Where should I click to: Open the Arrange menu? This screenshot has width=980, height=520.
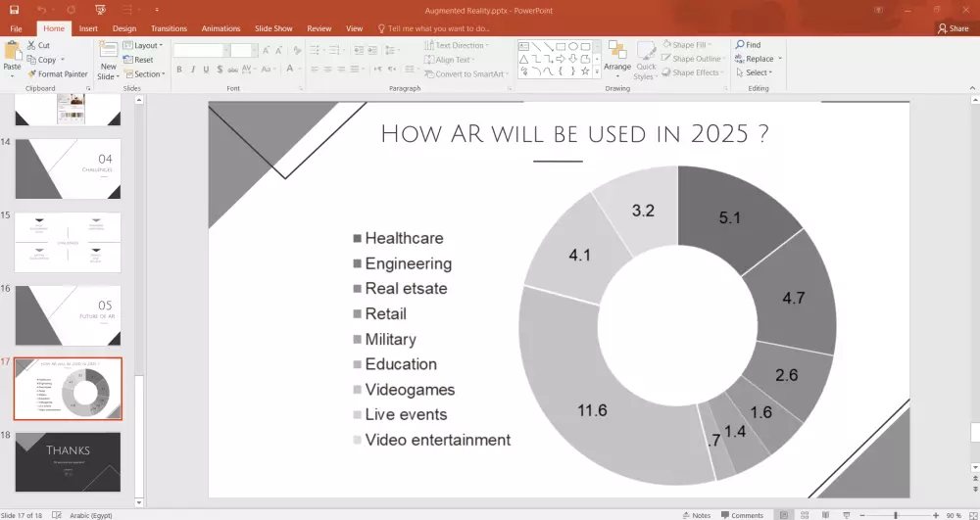point(616,61)
